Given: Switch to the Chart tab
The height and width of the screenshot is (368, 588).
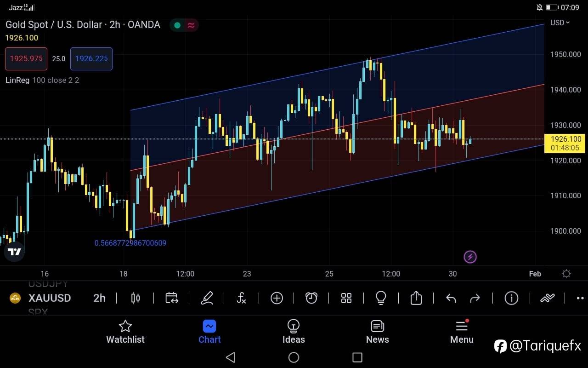Looking at the screenshot, I should coord(209,332).
